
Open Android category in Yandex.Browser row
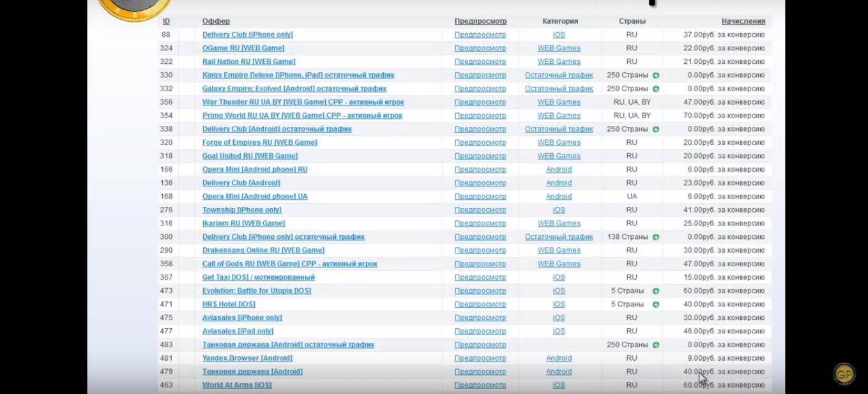[559, 358]
